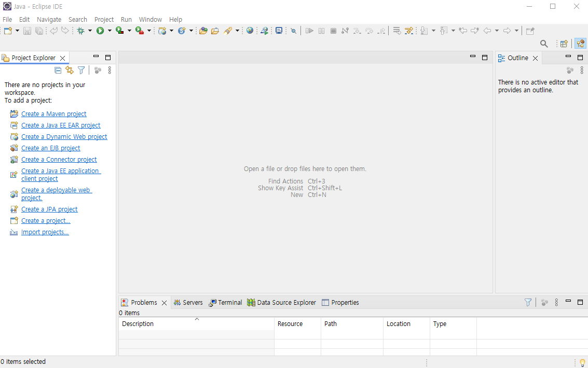This screenshot has height=368, width=588.
Task: Switch to the Properties tab
Action: (x=340, y=303)
